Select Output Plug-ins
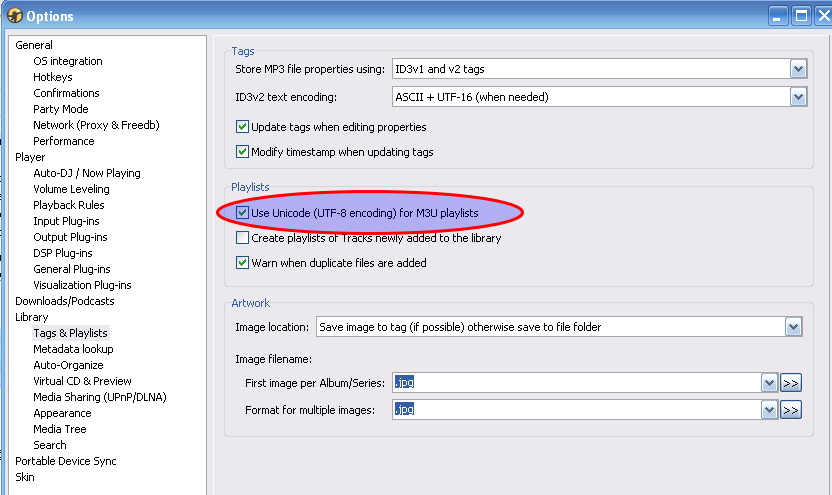The height and width of the screenshot is (495, 832). (x=70, y=237)
